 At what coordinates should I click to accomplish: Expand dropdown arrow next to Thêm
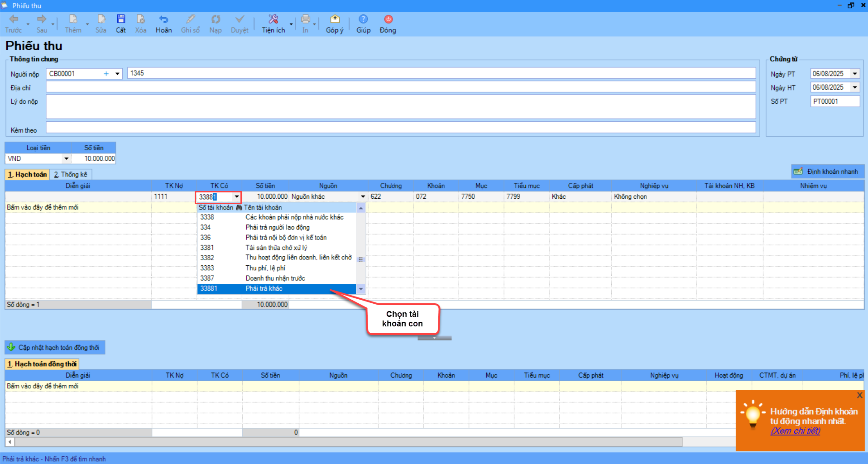[x=87, y=24]
